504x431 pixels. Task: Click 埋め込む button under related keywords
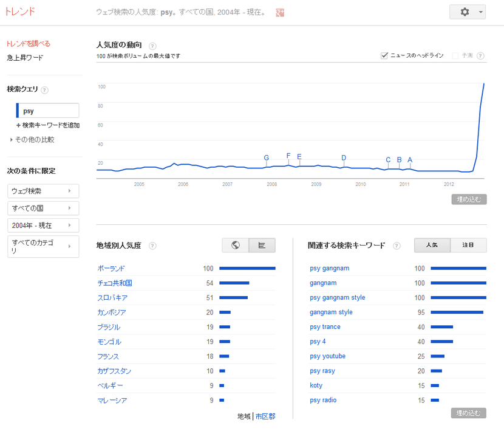click(x=469, y=413)
